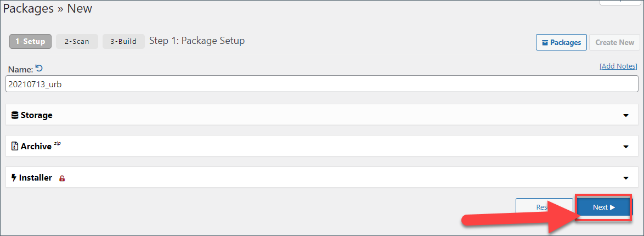This screenshot has height=236, width=644.
Task: Switch to the 2-Scan step
Action: click(77, 42)
